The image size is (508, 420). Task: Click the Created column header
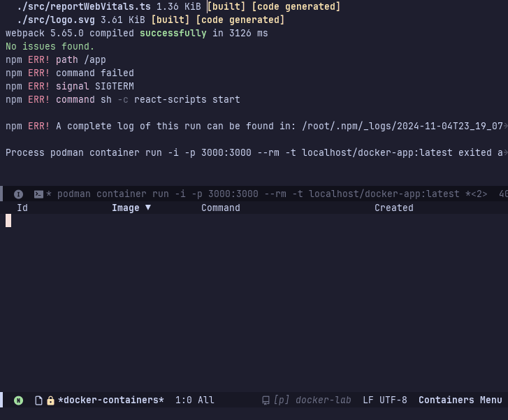click(393, 208)
